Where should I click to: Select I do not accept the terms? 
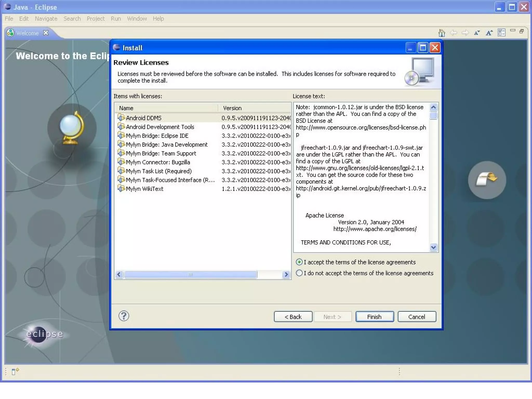[299, 273]
